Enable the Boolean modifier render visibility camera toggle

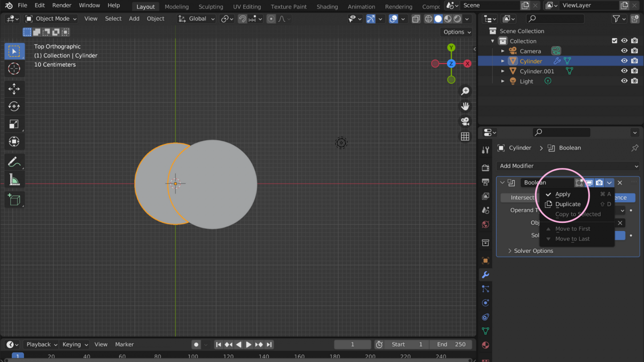(599, 182)
